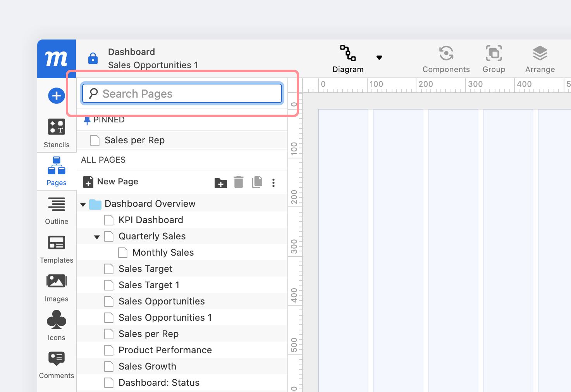Collapse the Quarterly Sales page tree
571x392 pixels.
tap(96, 236)
